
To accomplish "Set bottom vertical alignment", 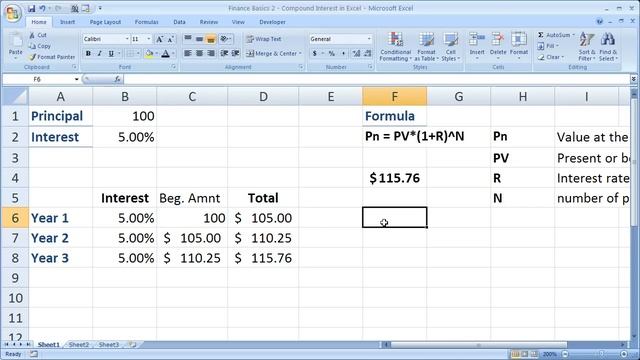I will tap(211, 39).
